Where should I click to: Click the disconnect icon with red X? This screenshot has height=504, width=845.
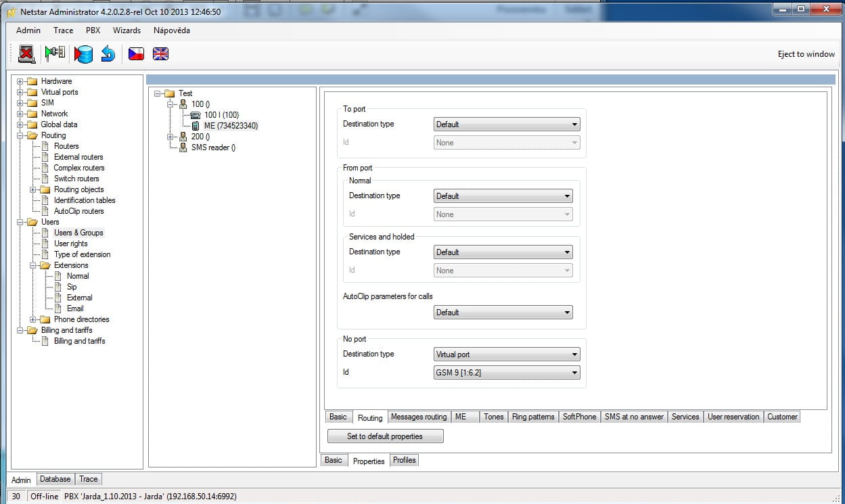pyautogui.click(x=26, y=53)
